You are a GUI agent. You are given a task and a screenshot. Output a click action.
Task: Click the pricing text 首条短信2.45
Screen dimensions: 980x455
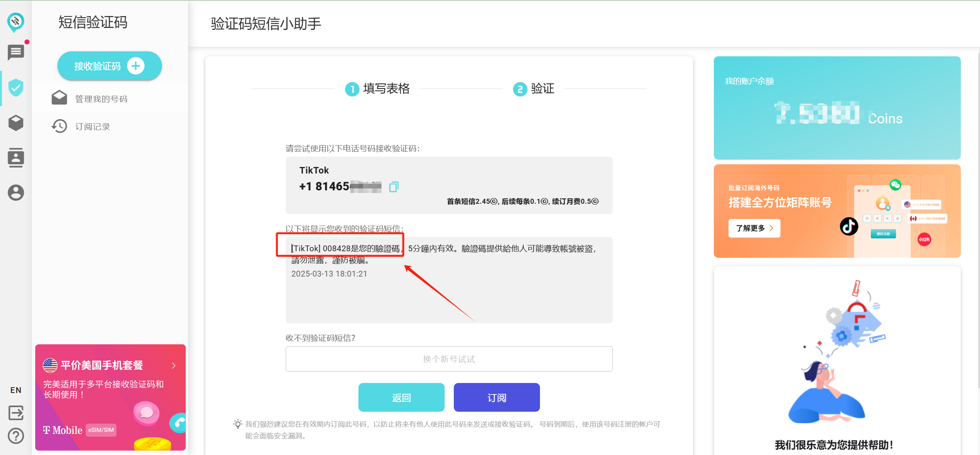(x=473, y=201)
